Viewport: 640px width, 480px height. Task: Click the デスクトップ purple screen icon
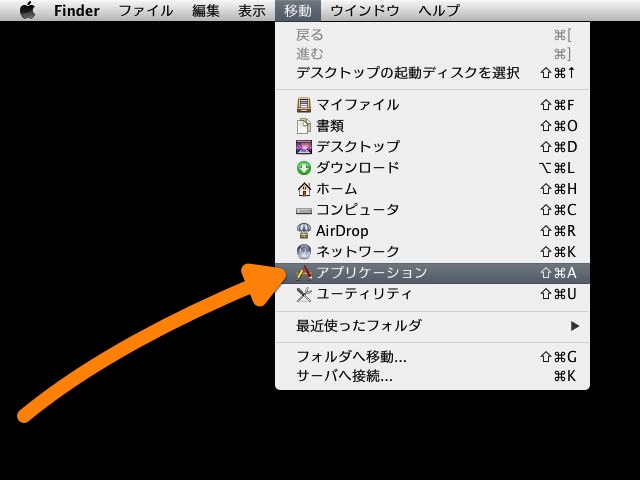click(304, 147)
